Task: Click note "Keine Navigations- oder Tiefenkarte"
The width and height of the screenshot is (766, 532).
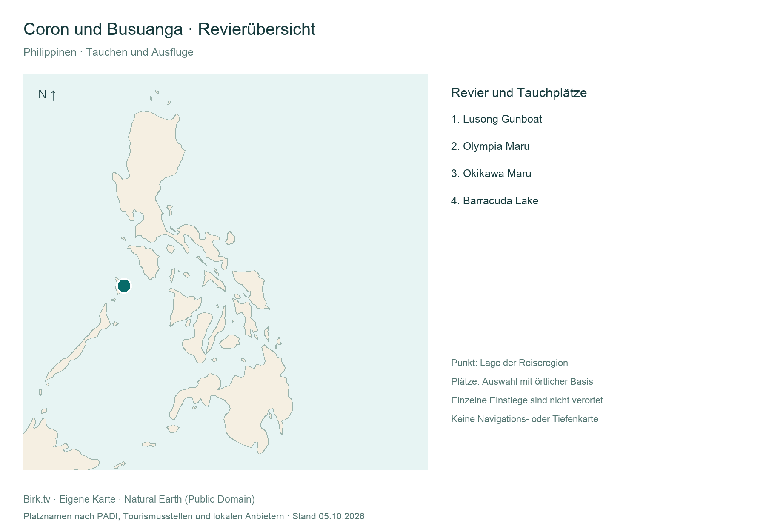Action: point(524,419)
